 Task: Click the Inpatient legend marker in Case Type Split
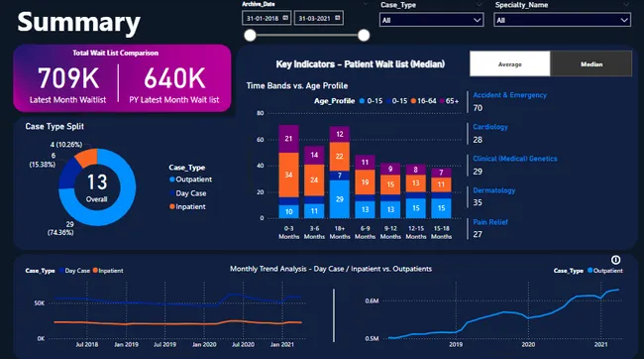click(172, 206)
